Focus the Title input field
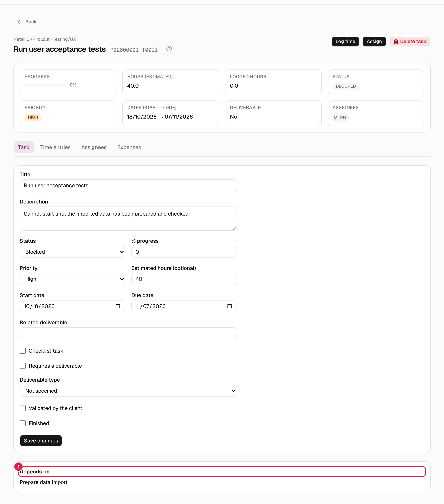The height and width of the screenshot is (504, 444). tap(128, 185)
